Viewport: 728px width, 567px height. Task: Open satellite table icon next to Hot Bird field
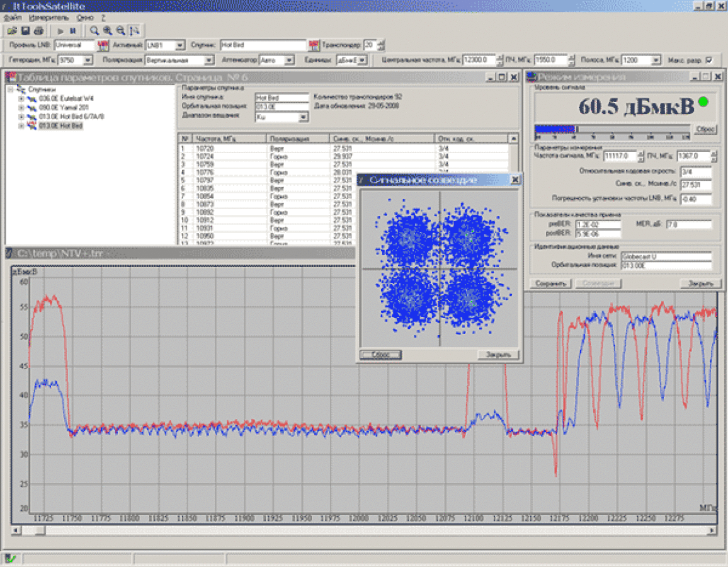(x=314, y=45)
